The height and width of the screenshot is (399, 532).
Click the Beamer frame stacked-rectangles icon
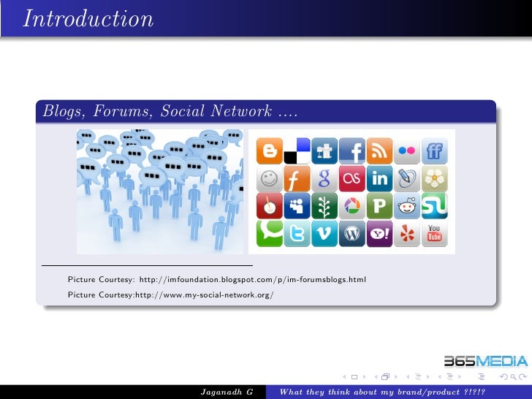(385, 376)
